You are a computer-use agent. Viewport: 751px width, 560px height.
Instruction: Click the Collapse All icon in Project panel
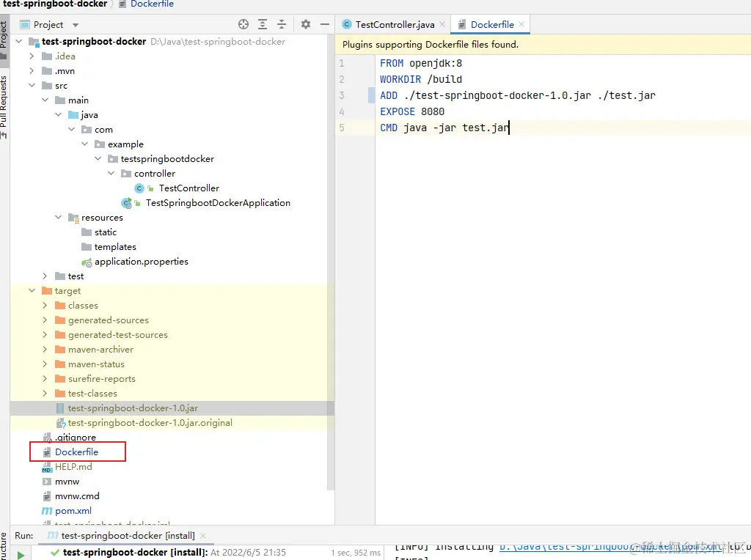click(282, 24)
